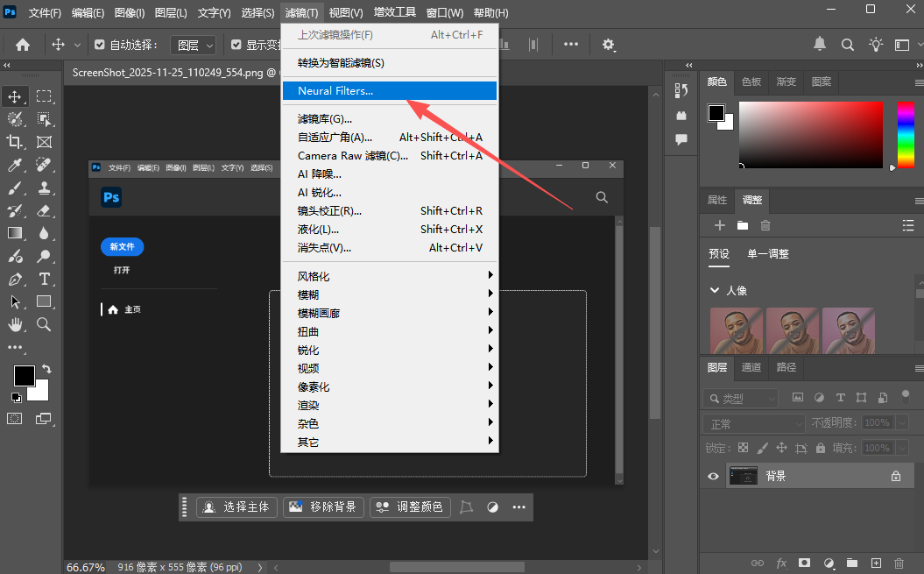Open the 正常 blend mode dropdown
924x574 pixels.
(x=753, y=423)
